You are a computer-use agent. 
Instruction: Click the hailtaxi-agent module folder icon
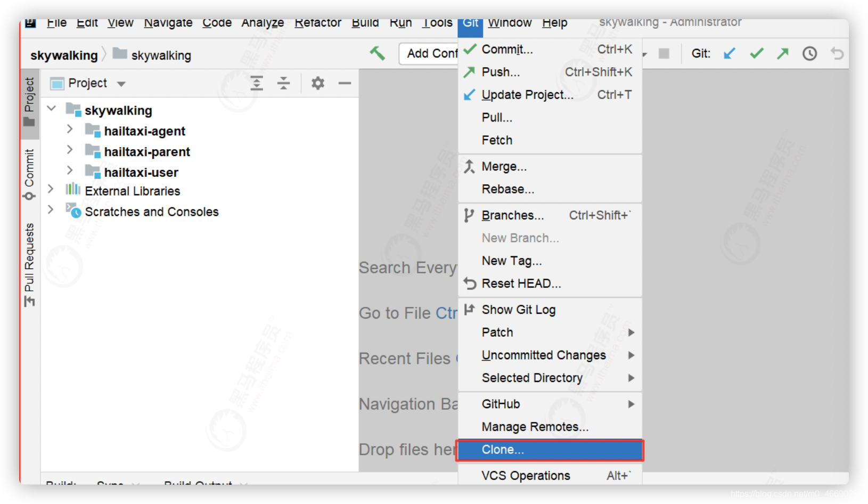point(93,131)
